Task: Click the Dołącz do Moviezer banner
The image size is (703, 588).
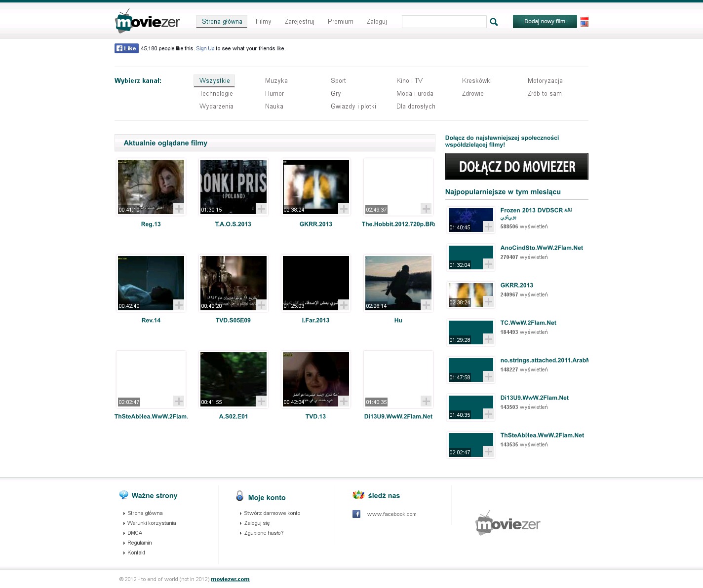Action: click(x=516, y=167)
